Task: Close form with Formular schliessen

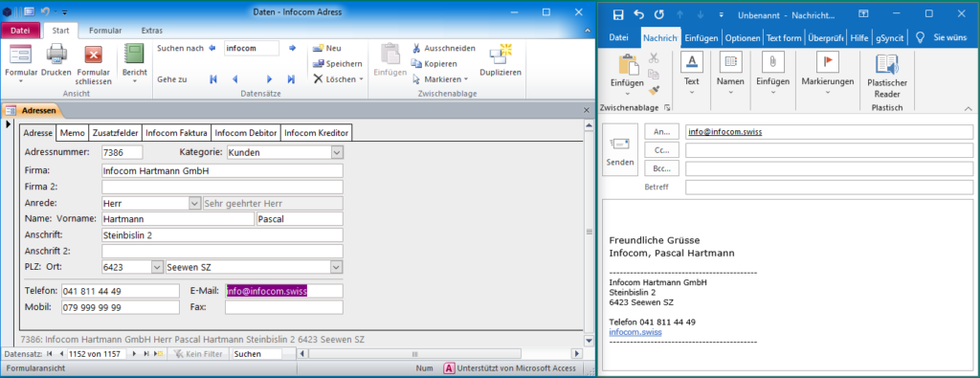Action: pyautogui.click(x=93, y=64)
